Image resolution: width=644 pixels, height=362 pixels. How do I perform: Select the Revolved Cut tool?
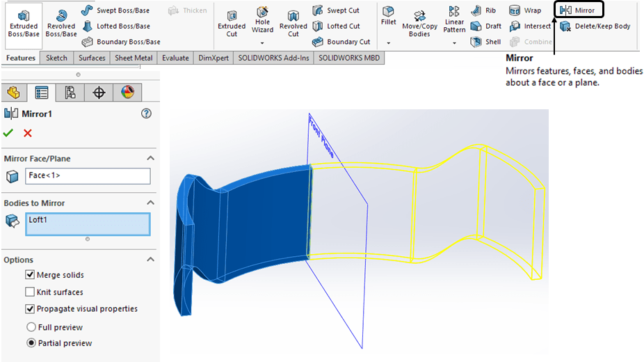(x=293, y=23)
